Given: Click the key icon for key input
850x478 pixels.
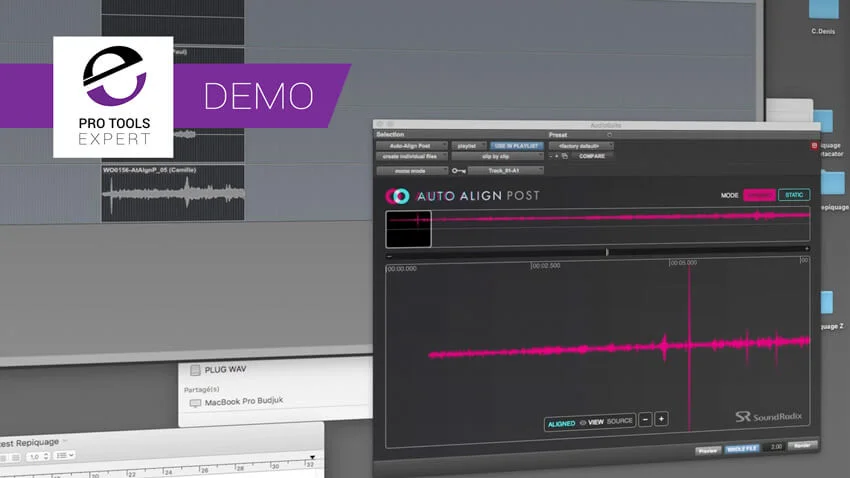Looking at the screenshot, I should pyautogui.click(x=459, y=171).
